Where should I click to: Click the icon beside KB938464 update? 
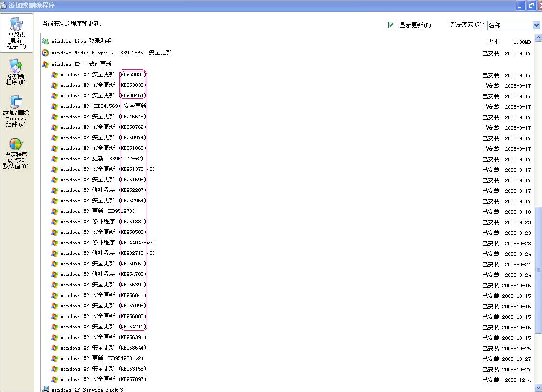54,95
